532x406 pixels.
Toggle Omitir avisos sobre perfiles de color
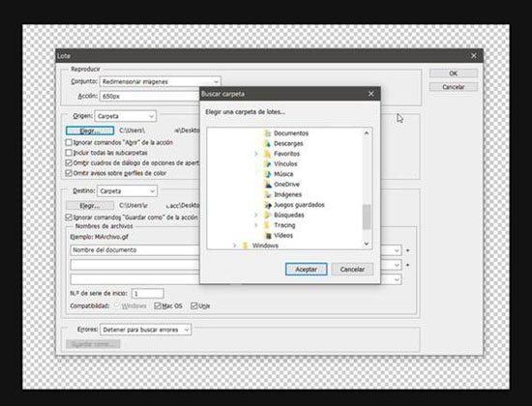point(69,173)
